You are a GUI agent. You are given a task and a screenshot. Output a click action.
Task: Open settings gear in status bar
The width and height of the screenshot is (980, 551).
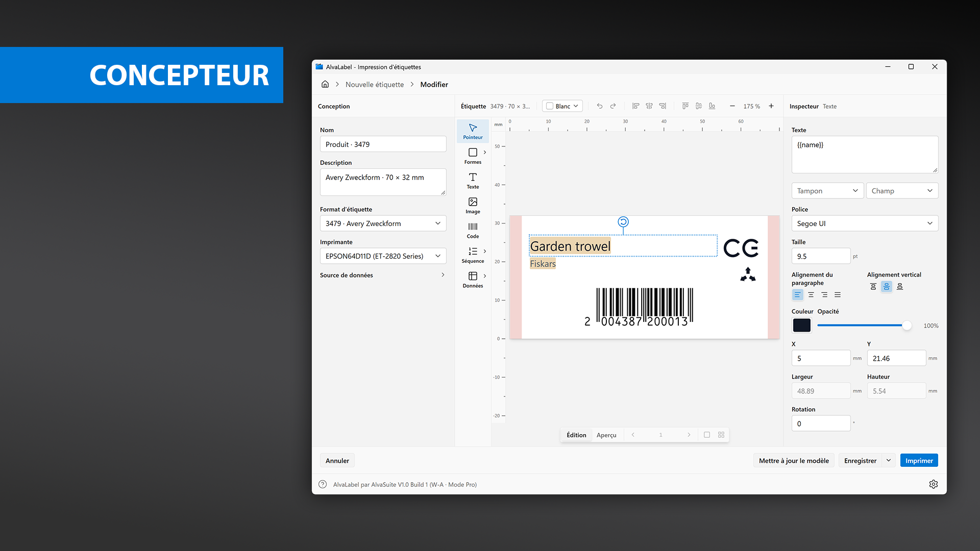point(934,484)
